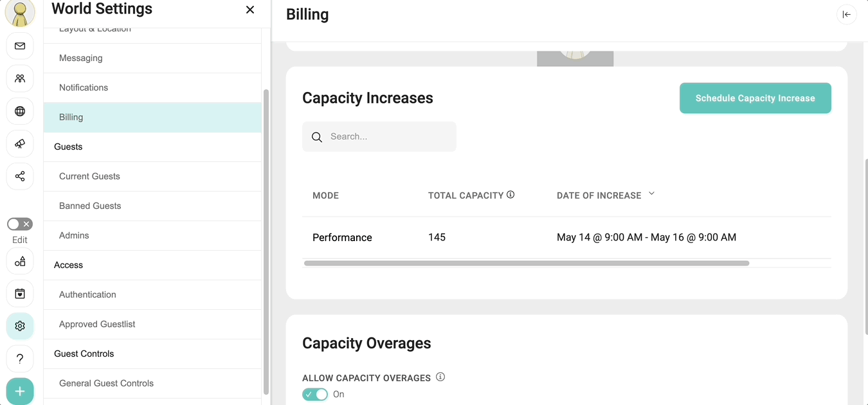Click the people group icon

click(x=20, y=78)
